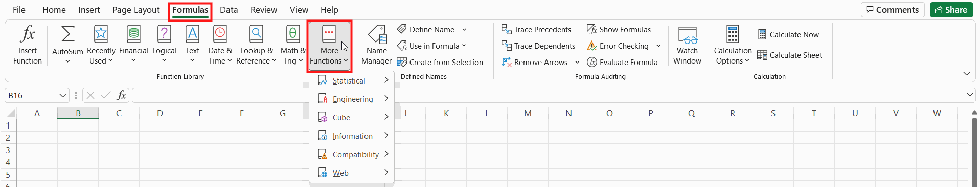This screenshot has height=187, width=980.
Task: Click the Share button
Action: pos(951,10)
